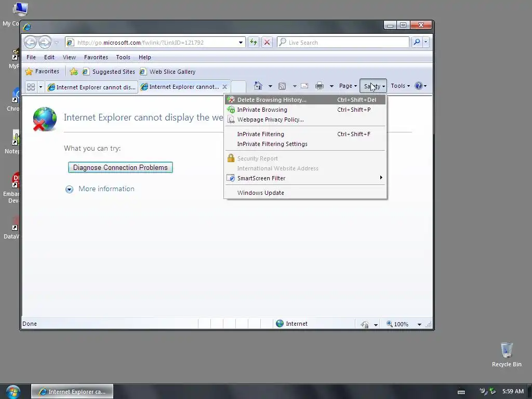The height and width of the screenshot is (399, 532).
Task: Click the Internet zone status indicator
Action: [292, 324]
